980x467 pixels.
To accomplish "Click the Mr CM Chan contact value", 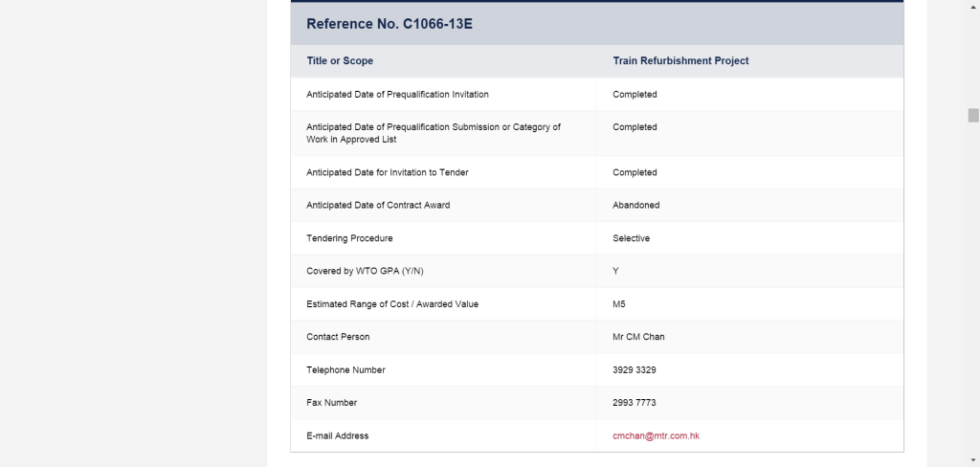I will click(x=638, y=337).
